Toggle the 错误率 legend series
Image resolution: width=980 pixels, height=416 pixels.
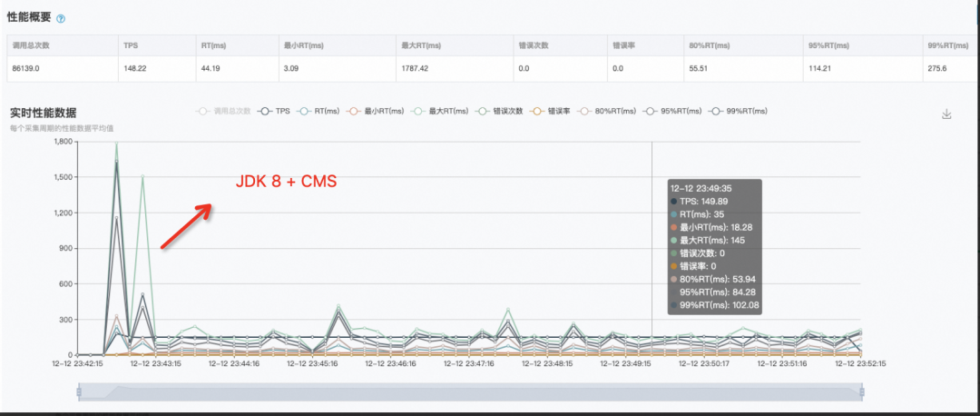(x=550, y=111)
